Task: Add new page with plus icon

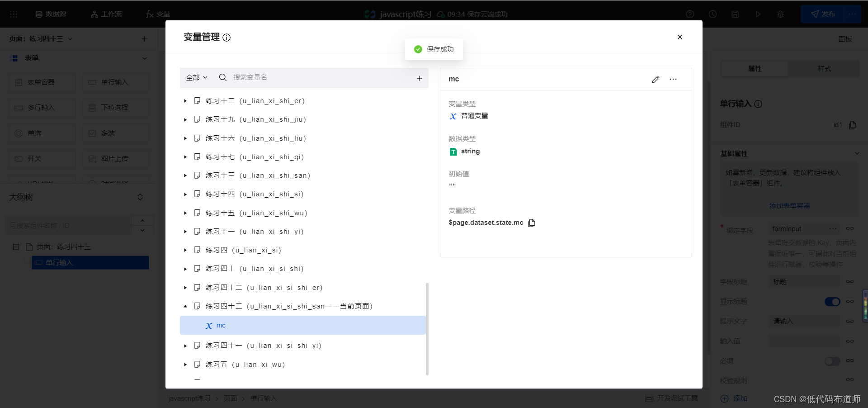Action: pos(144,39)
